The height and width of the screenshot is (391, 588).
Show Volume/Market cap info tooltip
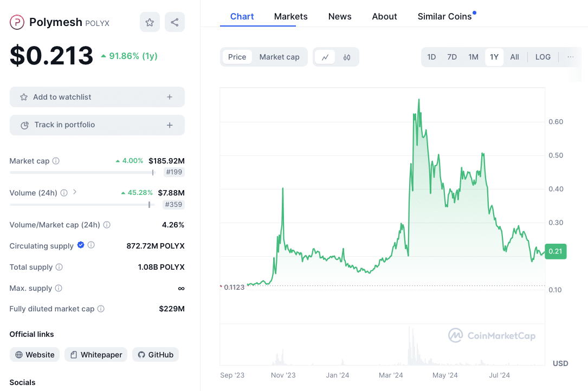click(107, 225)
